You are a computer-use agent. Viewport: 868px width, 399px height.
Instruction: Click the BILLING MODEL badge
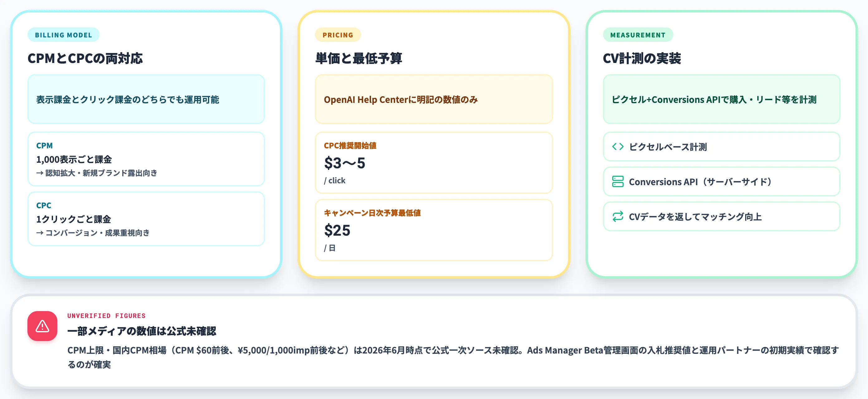tap(63, 35)
